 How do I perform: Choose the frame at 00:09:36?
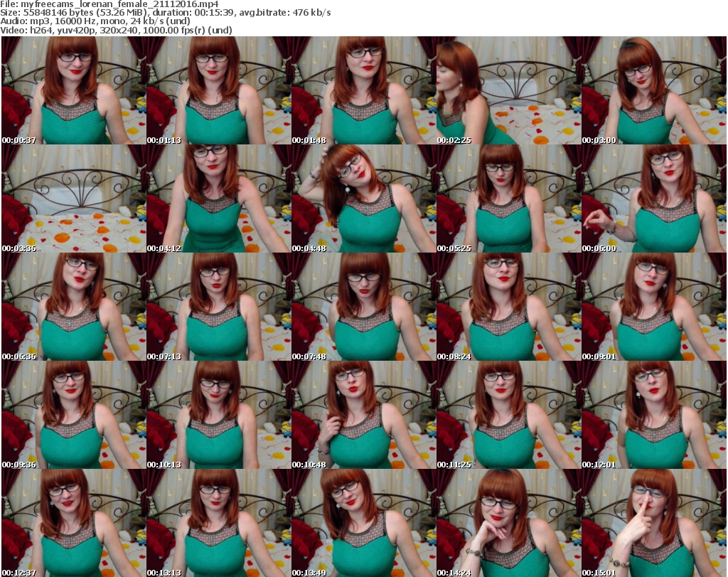pos(74,415)
